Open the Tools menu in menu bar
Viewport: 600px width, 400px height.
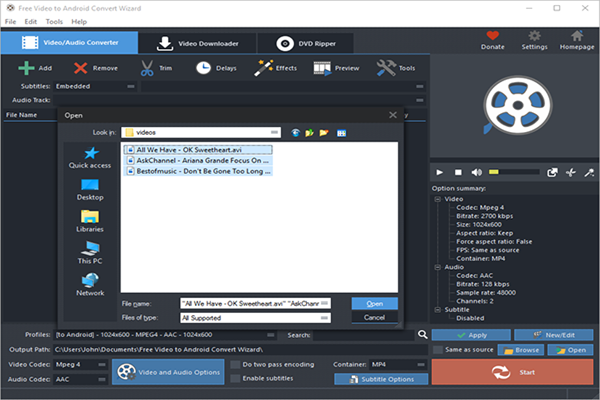click(53, 21)
